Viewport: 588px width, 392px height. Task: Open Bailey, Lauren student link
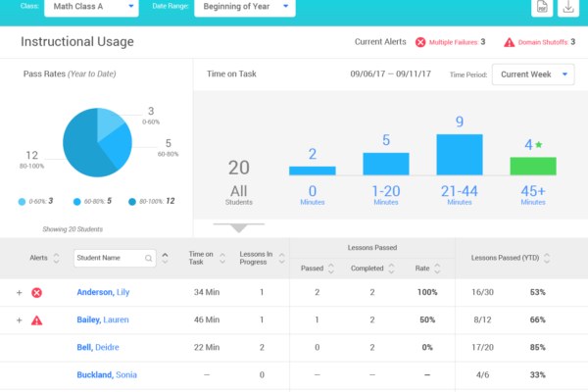coord(103,319)
